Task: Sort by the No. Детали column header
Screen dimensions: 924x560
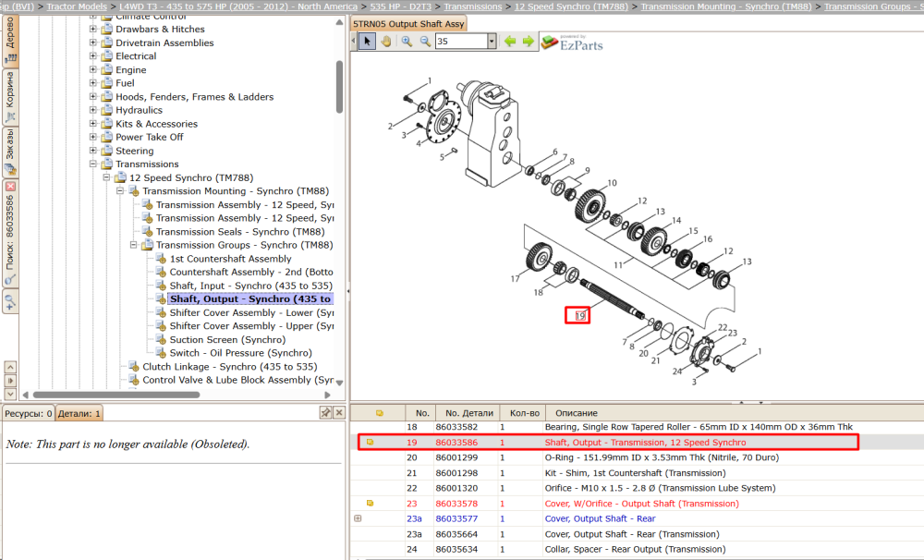Action: [469, 413]
